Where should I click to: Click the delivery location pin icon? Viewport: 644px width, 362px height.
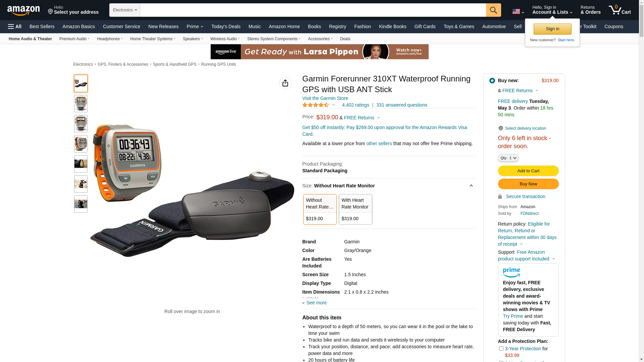tap(500, 128)
